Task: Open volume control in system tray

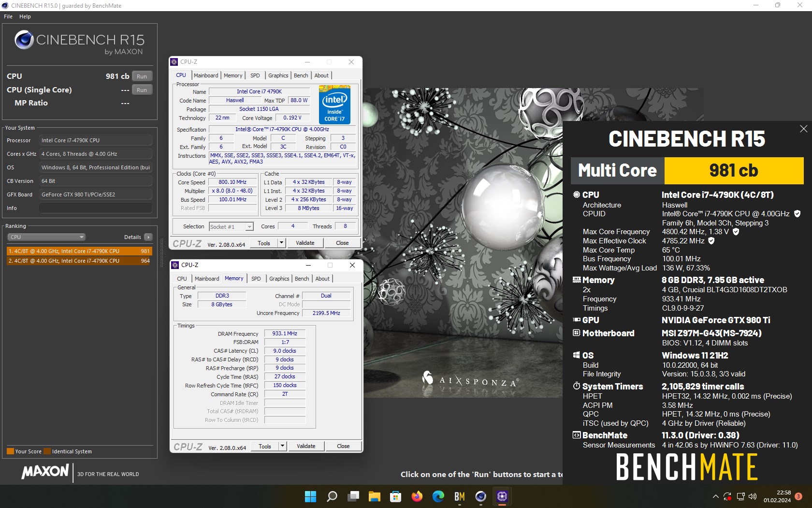Action: click(x=753, y=496)
